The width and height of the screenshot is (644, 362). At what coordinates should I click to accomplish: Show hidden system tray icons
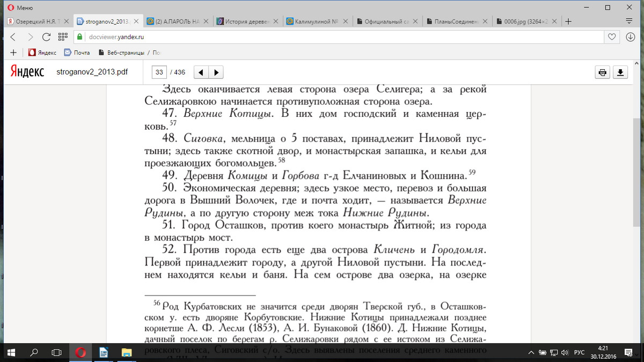click(532, 353)
